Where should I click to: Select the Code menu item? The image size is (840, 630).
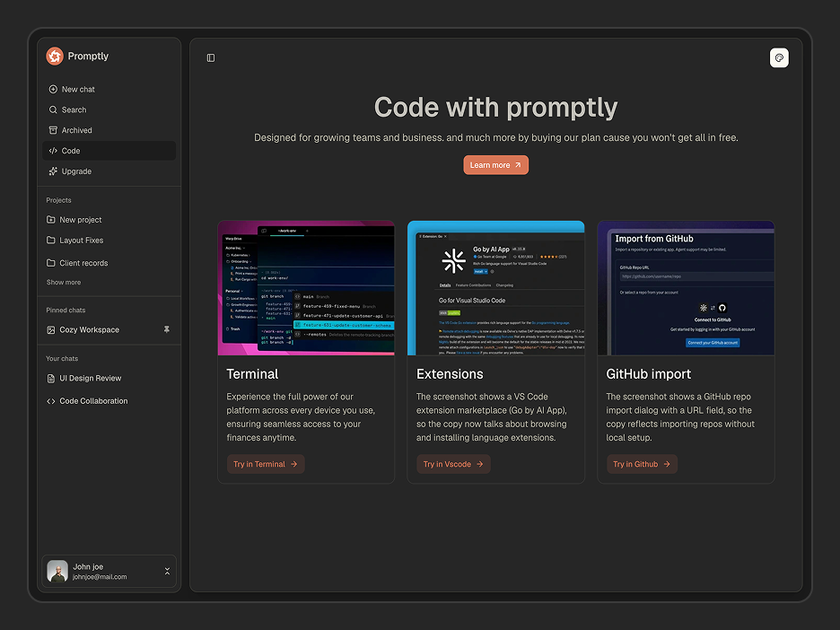(109, 151)
